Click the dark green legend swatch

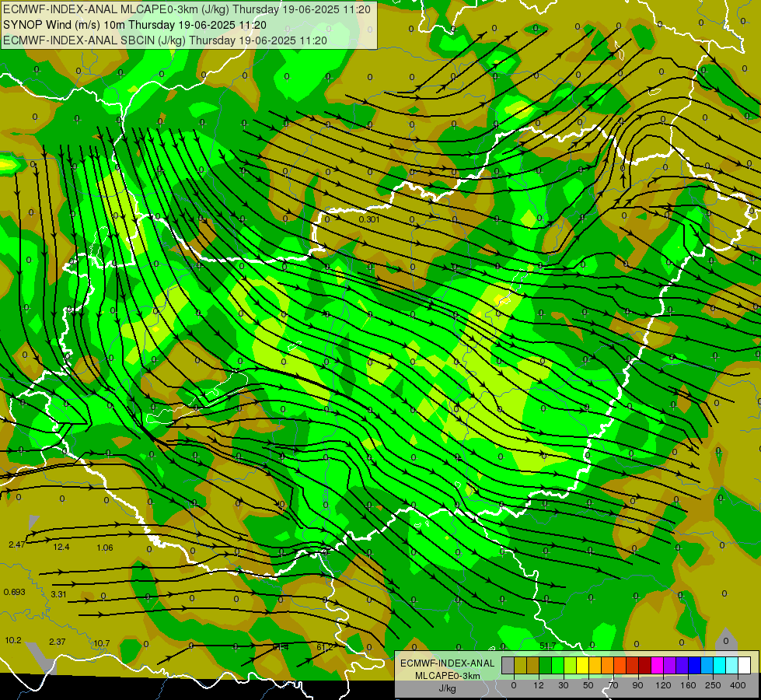[545, 666]
